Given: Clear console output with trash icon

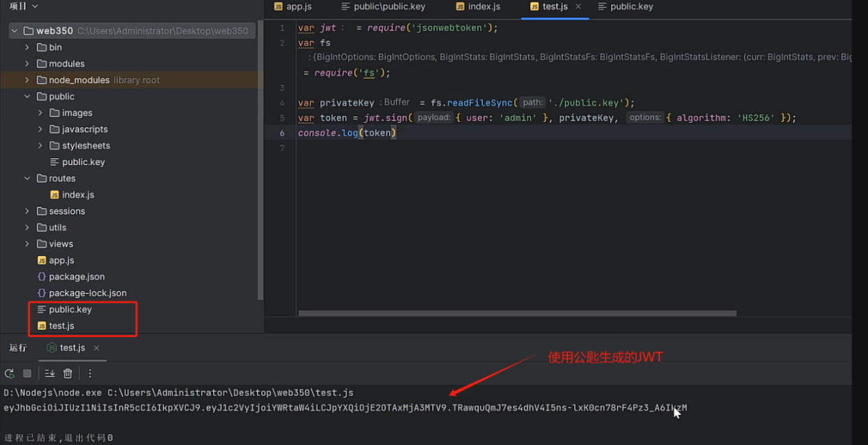Looking at the screenshot, I should pos(68,373).
